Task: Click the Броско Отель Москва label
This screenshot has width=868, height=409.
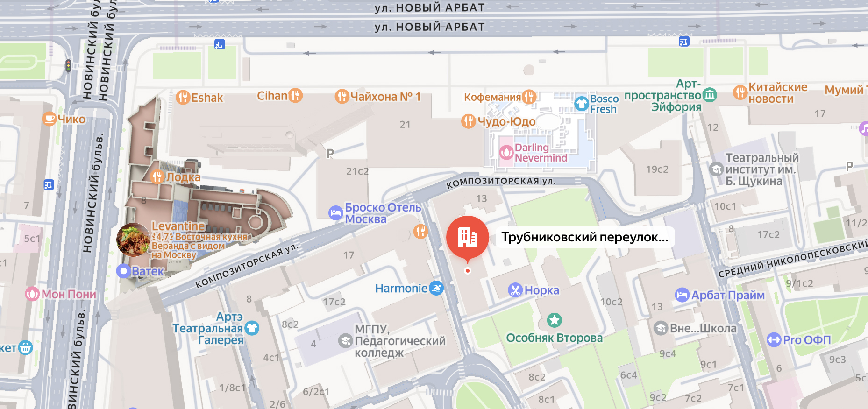Action: 383,213
